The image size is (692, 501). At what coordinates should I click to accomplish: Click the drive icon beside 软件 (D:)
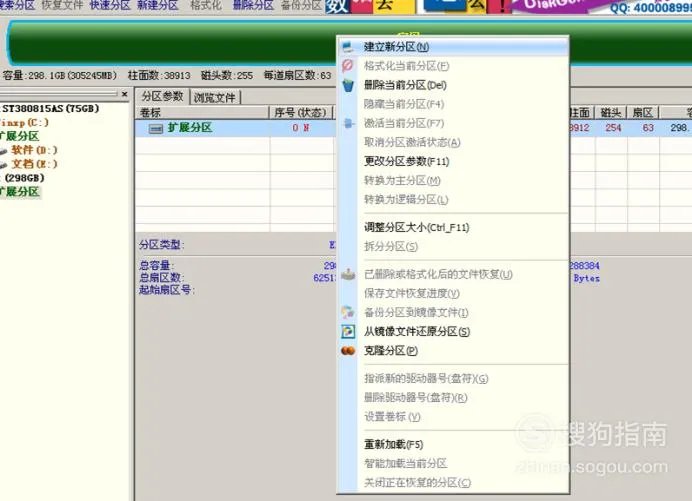4,151
